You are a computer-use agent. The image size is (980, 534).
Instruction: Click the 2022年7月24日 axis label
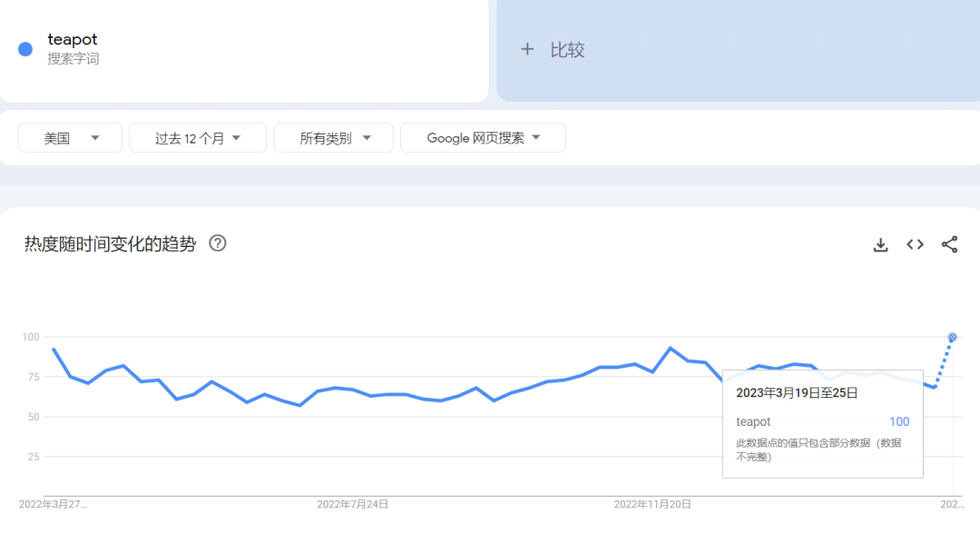point(352,503)
